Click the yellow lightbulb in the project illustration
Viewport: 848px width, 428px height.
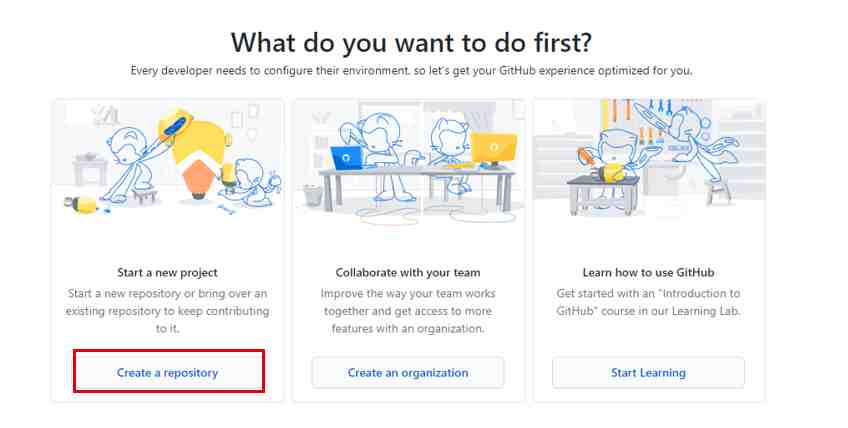tap(199, 140)
